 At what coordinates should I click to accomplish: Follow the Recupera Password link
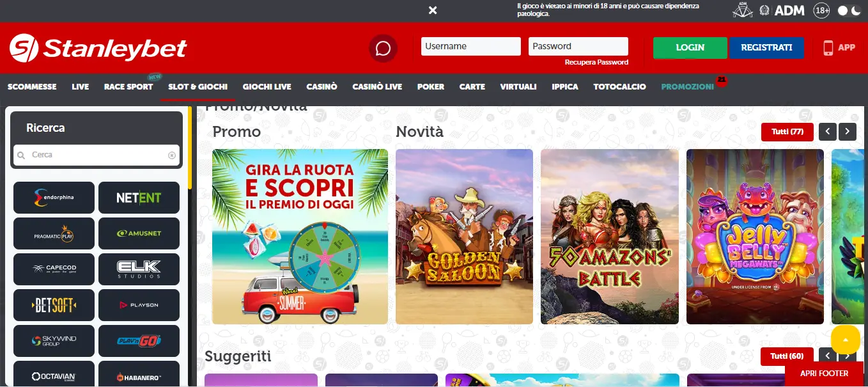point(596,62)
